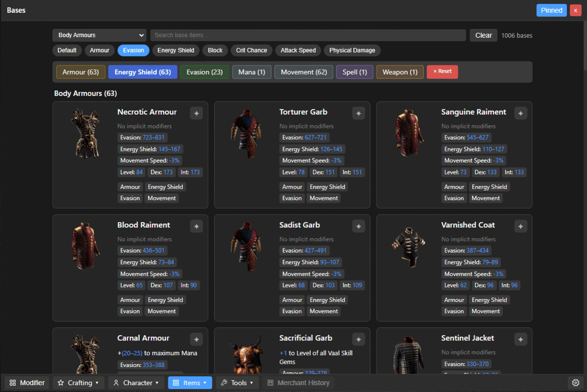Pin the Sanguine Raiment base
Image resolution: width=587 pixels, height=392 pixels.
(x=520, y=113)
